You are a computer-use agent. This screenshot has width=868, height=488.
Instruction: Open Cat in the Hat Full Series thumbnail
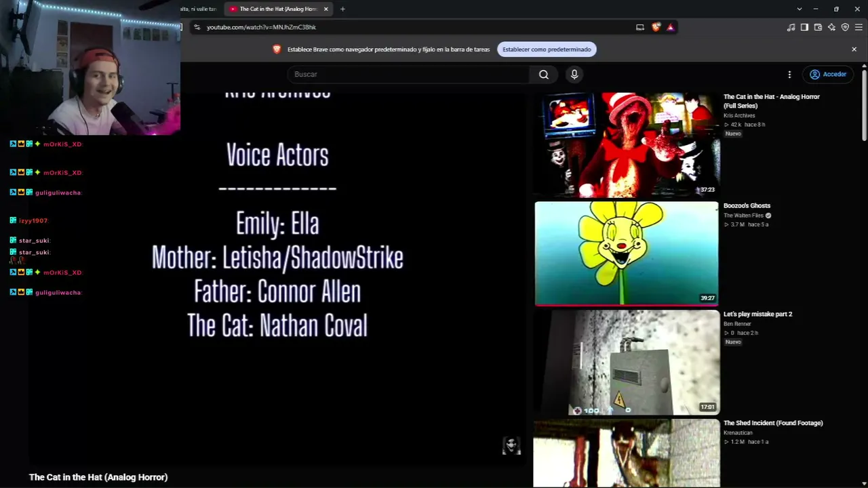[x=627, y=144]
